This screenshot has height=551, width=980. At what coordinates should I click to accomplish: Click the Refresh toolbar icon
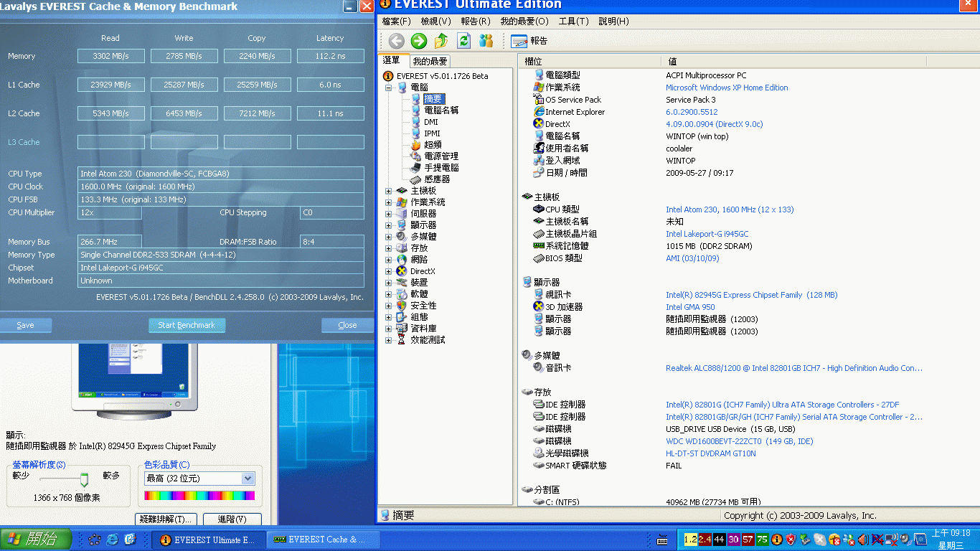click(464, 41)
